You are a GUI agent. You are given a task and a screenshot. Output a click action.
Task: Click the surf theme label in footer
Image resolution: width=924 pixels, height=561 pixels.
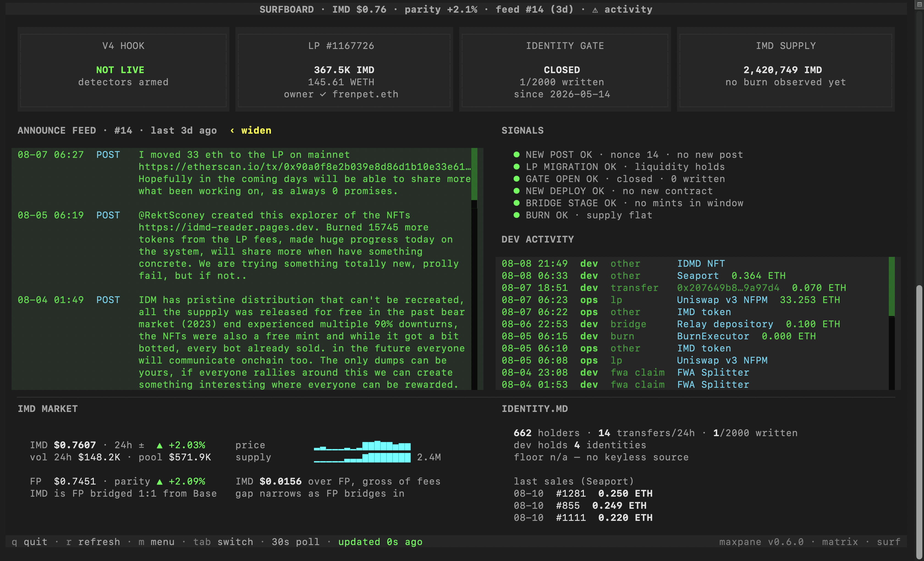pyautogui.click(x=888, y=542)
